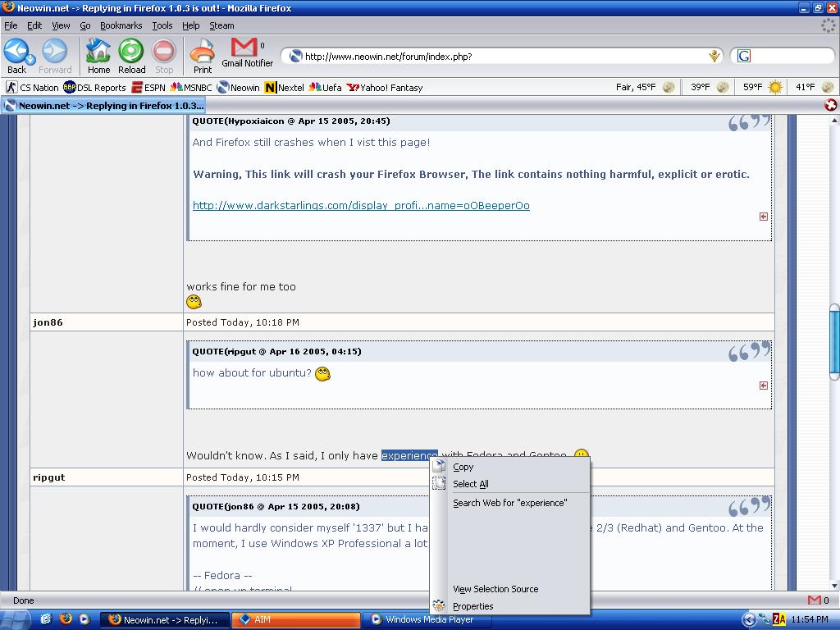The width and height of the screenshot is (840, 630).
Task: Print the current page
Action: point(203,56)
